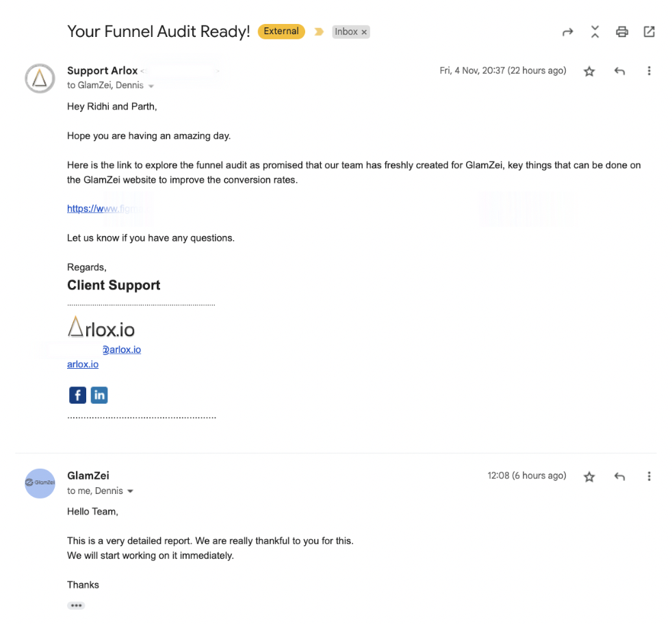Click the GlamZei sender avatar

click(x=40, y=483)
